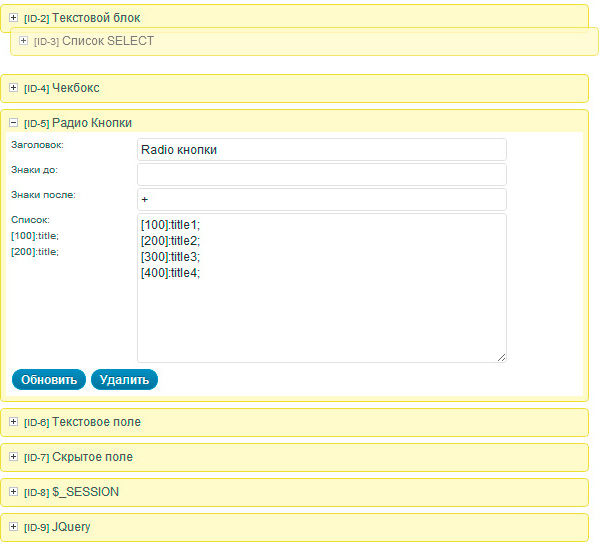Select the Текстовое поле header title
This screenshot has width=600, height=549.
click(x=96, y=422)
